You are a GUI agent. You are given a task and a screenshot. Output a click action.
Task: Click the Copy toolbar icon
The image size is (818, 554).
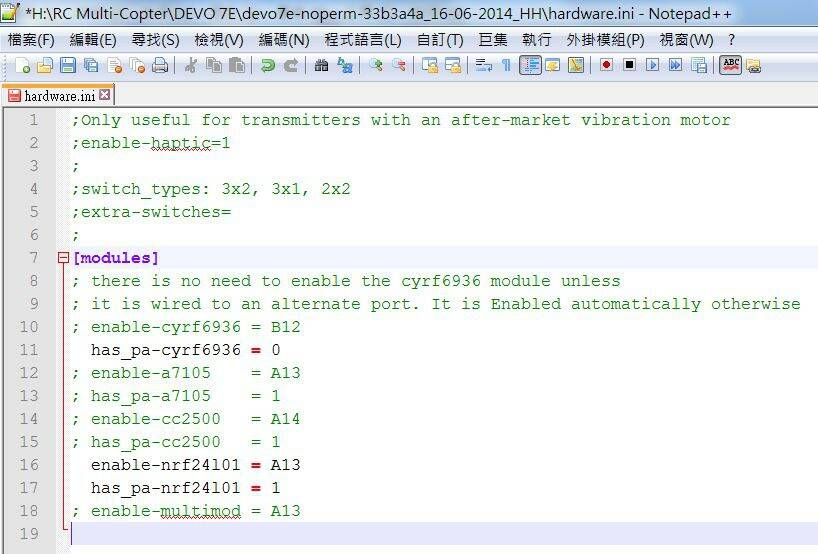[x=214, y=65]
